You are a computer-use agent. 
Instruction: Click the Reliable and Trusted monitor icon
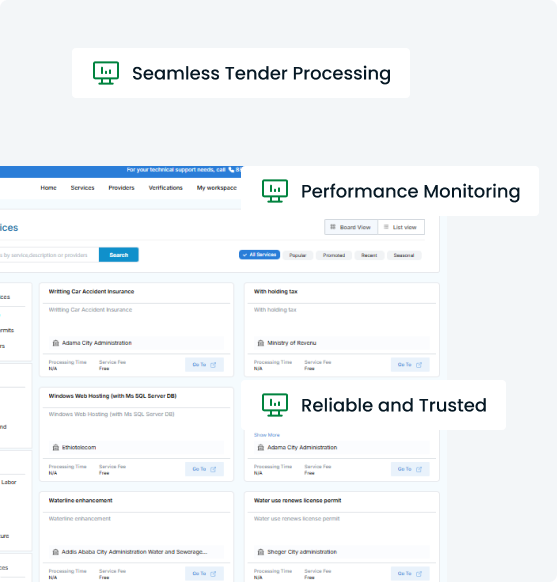pos(275,405)
